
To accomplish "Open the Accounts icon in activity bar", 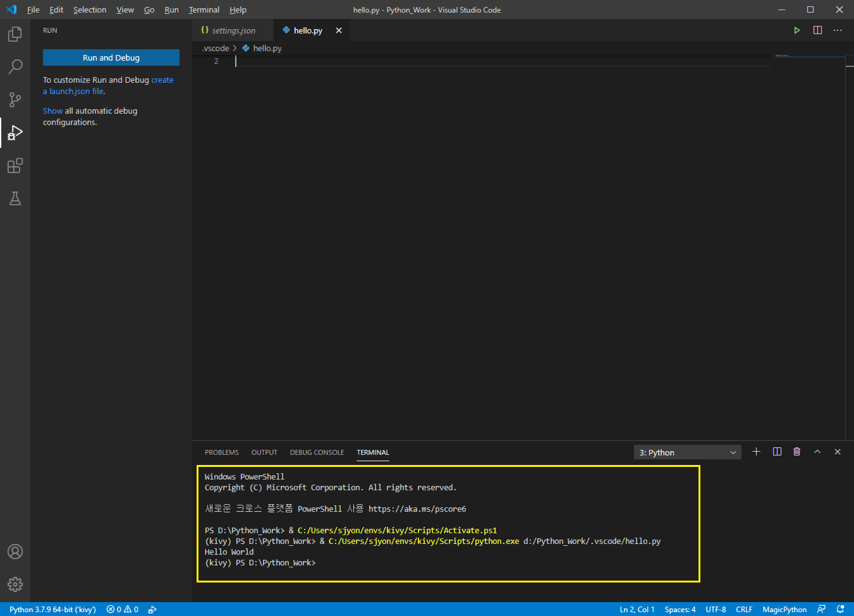I will pyautogui.click(x=15, y=552).
